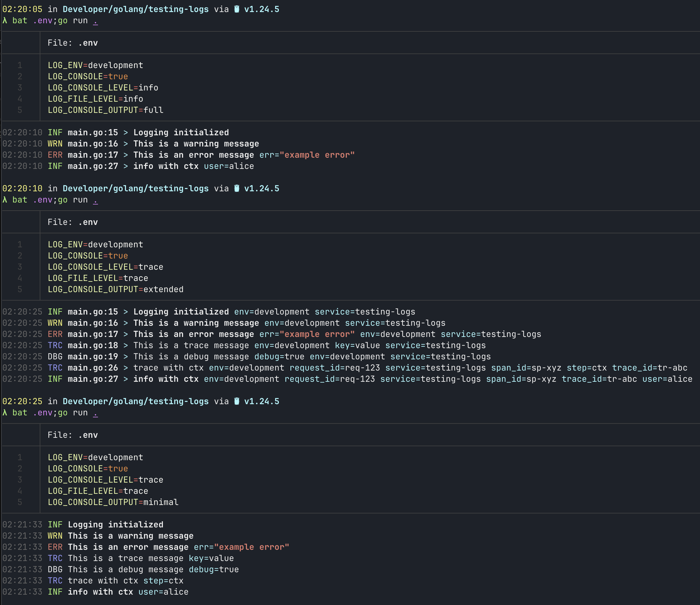Click the "example error" text in the 02:21:33 output
Viewport: 700px width, 605px height.
(x=251, y=547)
